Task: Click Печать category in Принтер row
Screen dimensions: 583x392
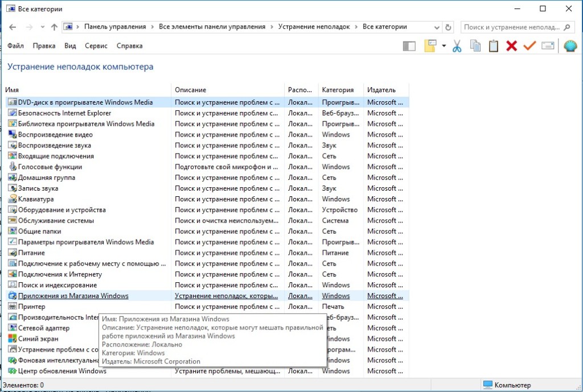Action: tap(332, 307)
